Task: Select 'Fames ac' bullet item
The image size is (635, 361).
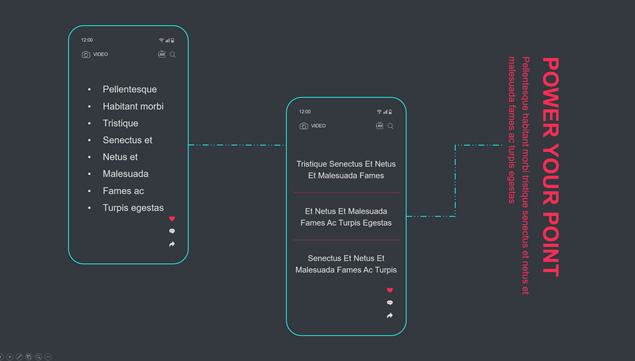Action: coord(123,191)
